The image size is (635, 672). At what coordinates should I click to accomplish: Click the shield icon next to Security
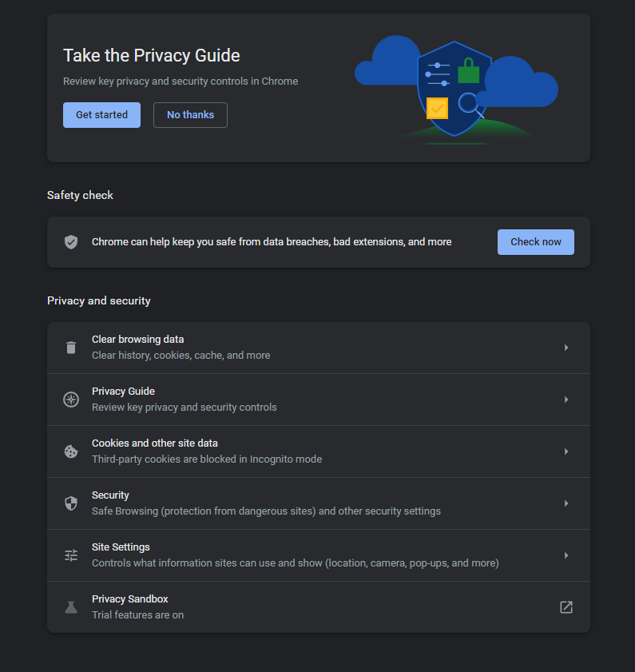(x=70, y=503)
